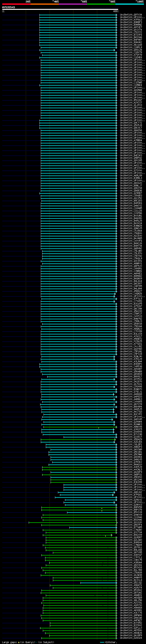The image size is (146, 644).
Task: Click the UniRef100_A5K9S0 label
Action: (x=131, y=477)
